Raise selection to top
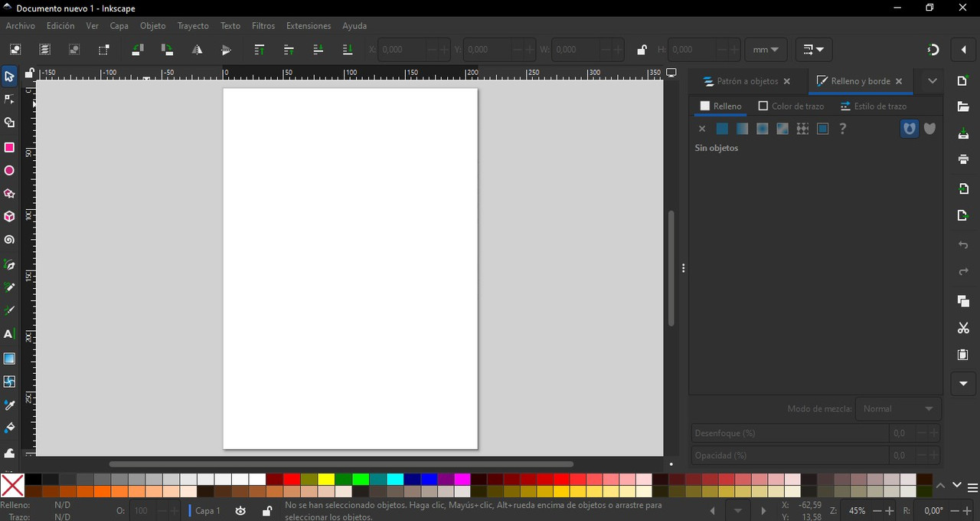This screenshot has height=521, width=980. click(x=260, y=50)
